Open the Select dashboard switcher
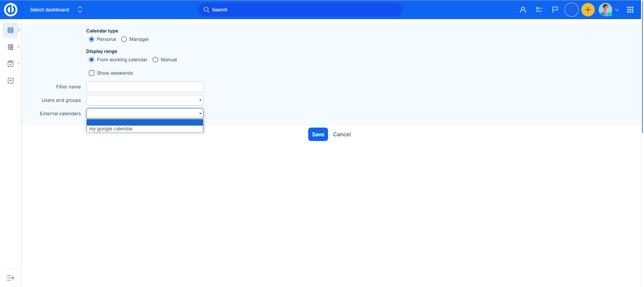Screen dimensions: 644x287 coord(56,10)
